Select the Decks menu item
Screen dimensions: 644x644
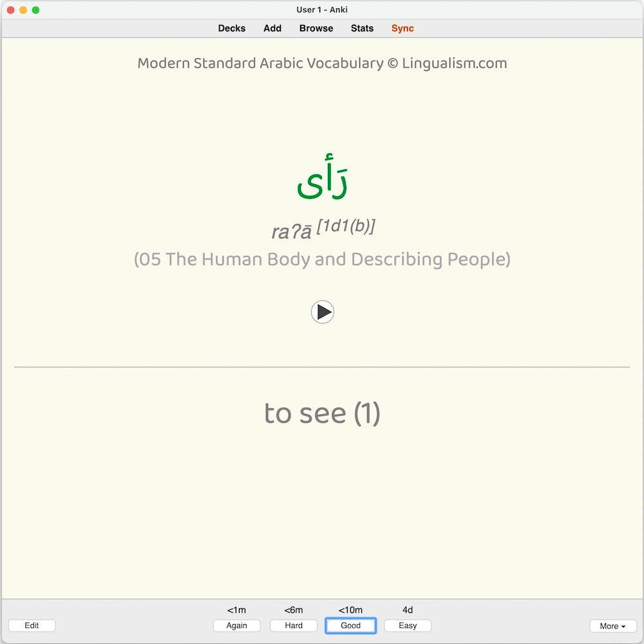coord(231,28)
